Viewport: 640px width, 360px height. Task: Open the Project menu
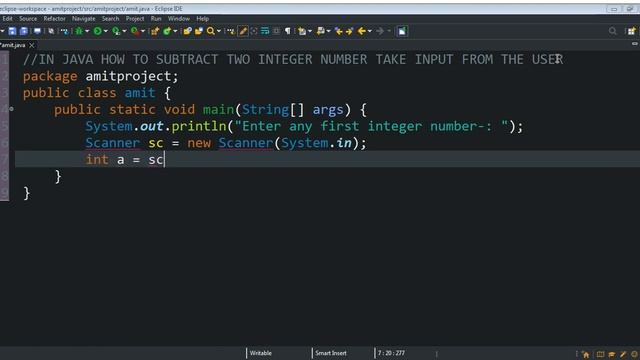click(x=135, y=19)
